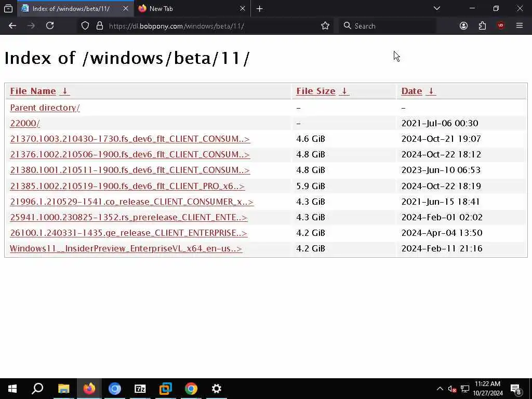532x399 pixels.
Task: Open the Firefox hamburger application menu
Action: click(x=520, y=26)
